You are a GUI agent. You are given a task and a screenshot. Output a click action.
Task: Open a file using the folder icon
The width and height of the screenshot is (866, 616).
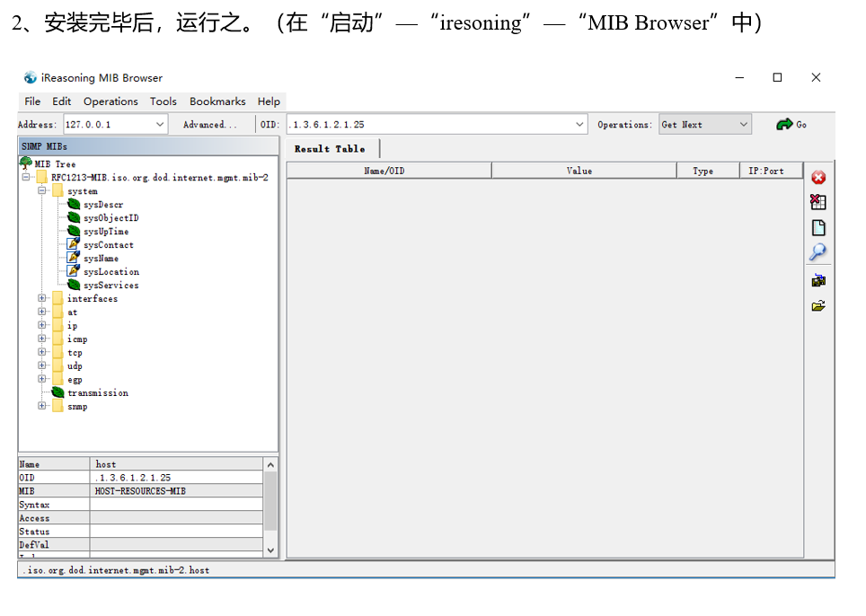pyautogui.click(x=818, y=305)
